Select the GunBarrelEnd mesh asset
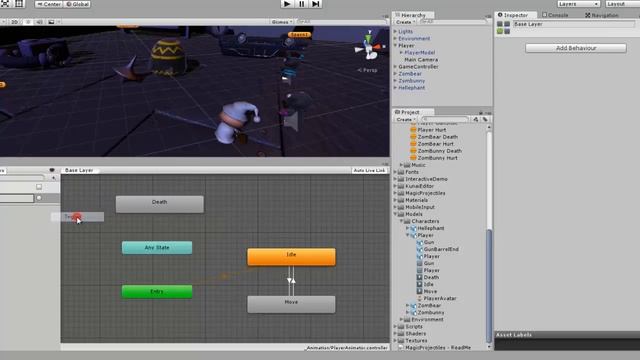The image size is (640, 360). click(438, 249)
